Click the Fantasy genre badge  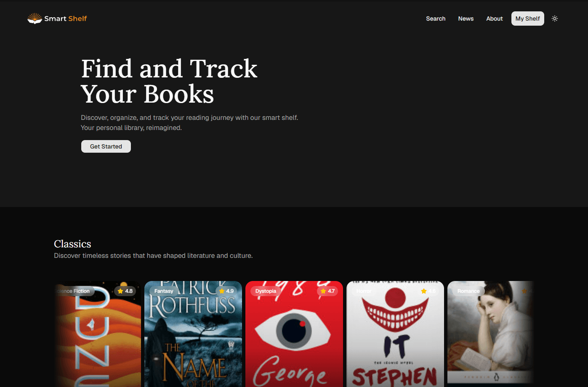click(x=164, y=291)
